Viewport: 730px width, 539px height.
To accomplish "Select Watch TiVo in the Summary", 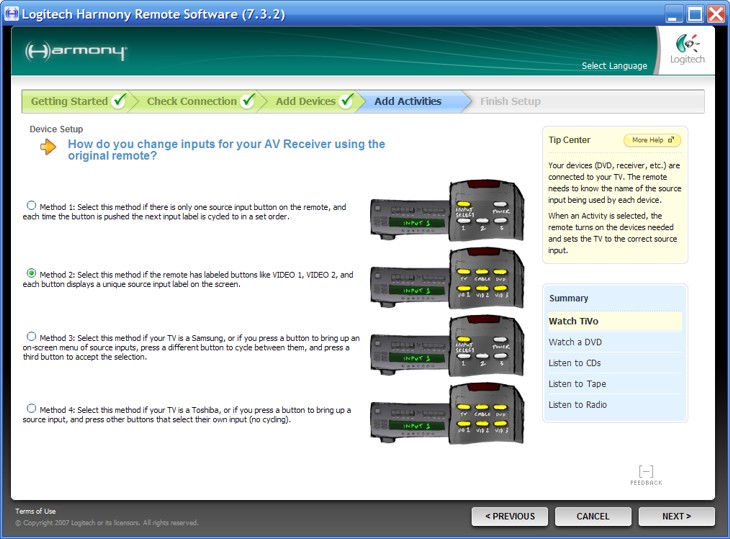I will tap(615, 321).
